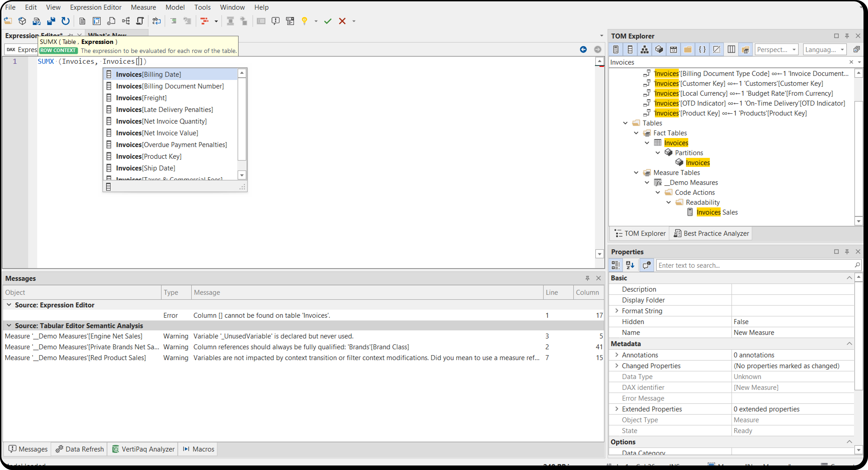
Task: Collapse the Partitions node
Action: point(658,153)
